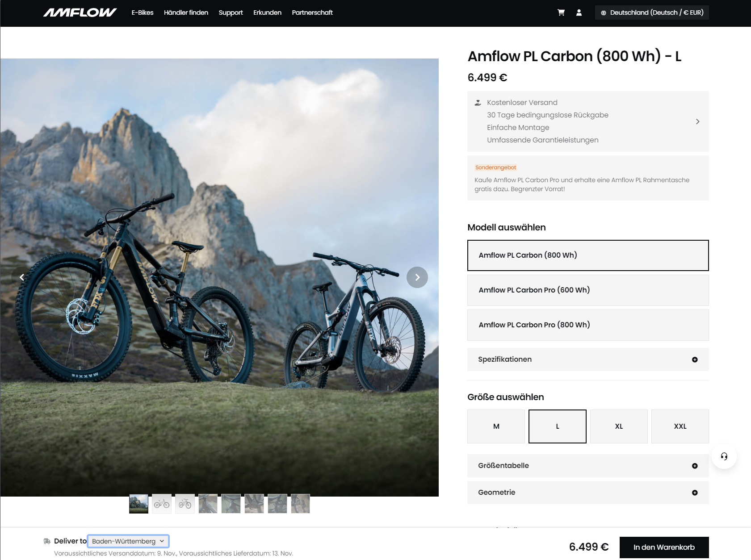Open the user account icon

[x=579, y=13]
